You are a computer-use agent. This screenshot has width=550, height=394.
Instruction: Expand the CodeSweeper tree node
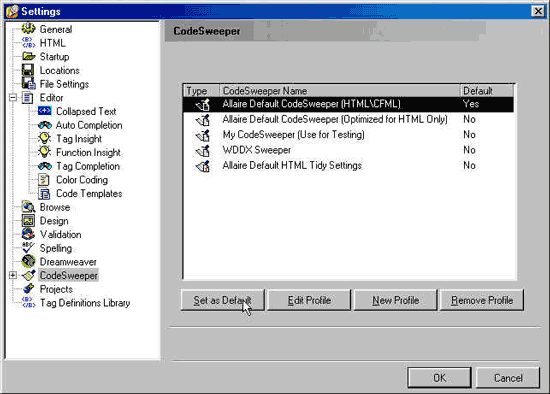[x=13, y=275]
